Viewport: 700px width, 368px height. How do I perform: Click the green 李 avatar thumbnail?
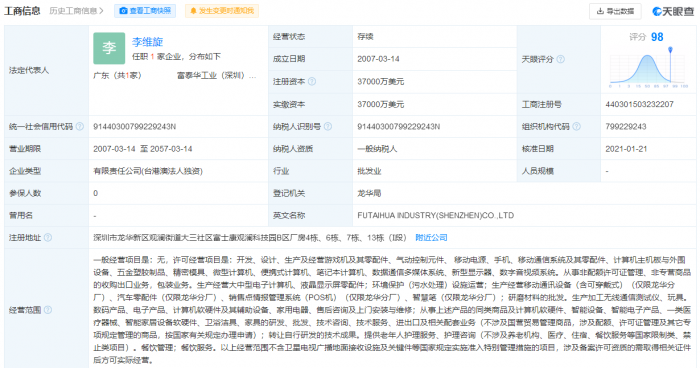click(x=109, y=48)
